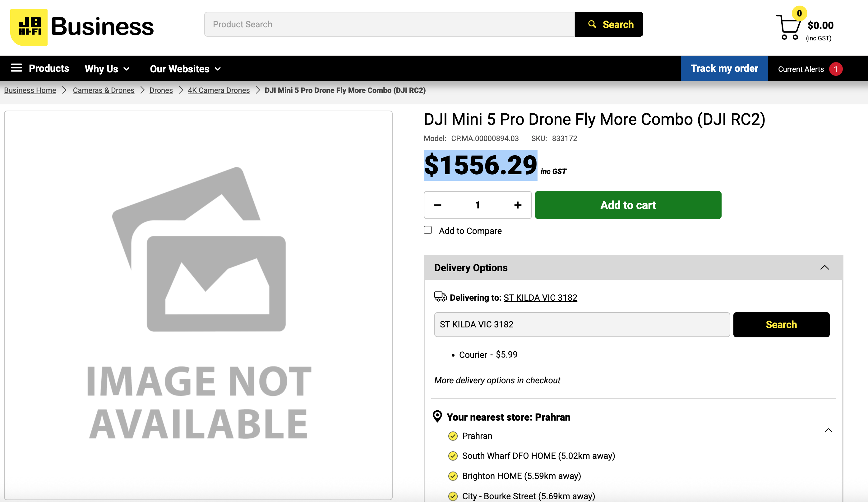The height and width of the screenshot is (502, 868).
Task: Click City - Bourke Street store entry
Action: pyautogui.click(x=529, y=496)
